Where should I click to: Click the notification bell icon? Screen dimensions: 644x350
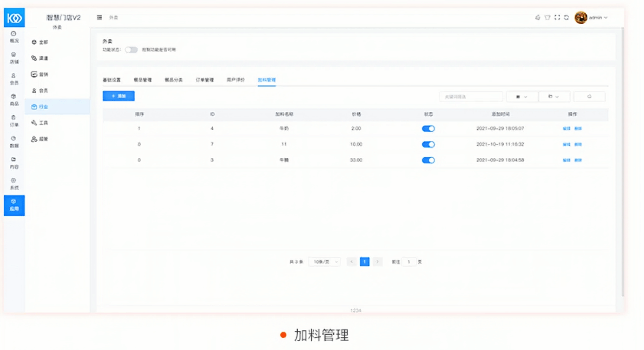[x=538, y=18]
